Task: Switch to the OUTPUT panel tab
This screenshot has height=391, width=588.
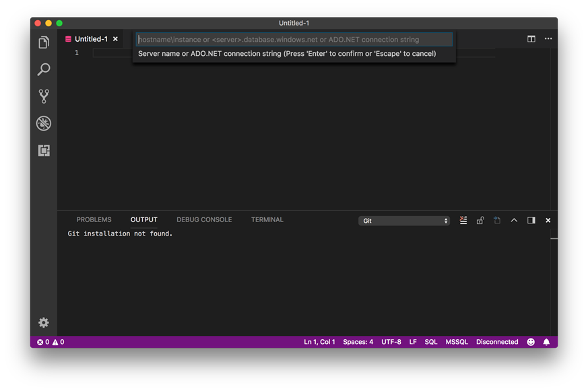Action: [x=144, y=219]
